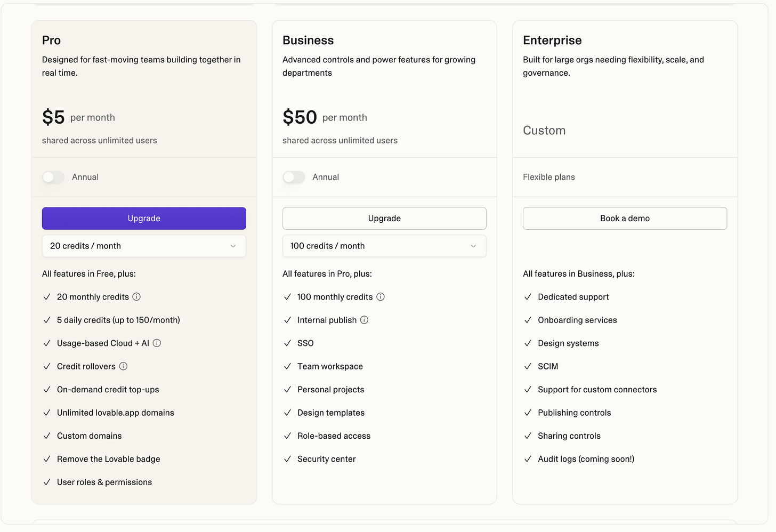The height and width of the screenshot is (532, 776).
Task: Click the purple Upgrade button for Pro
Action: (x=144, y=219)
